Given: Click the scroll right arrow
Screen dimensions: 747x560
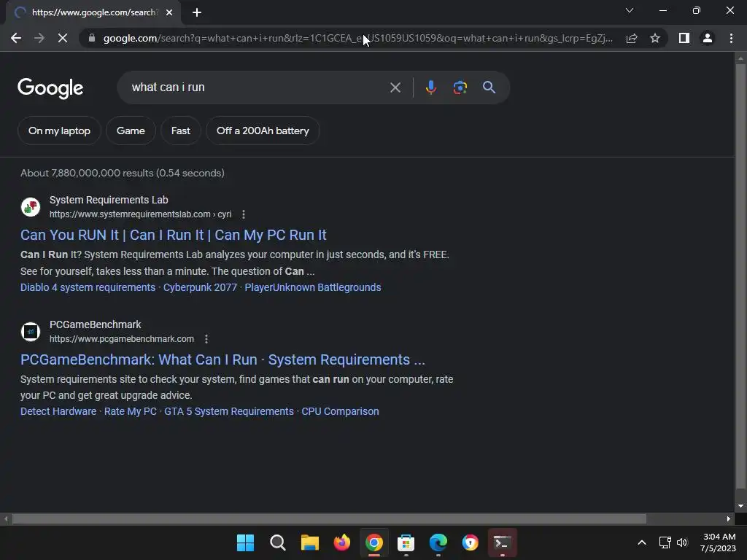Looking at the screenshot, I should 729,518.
